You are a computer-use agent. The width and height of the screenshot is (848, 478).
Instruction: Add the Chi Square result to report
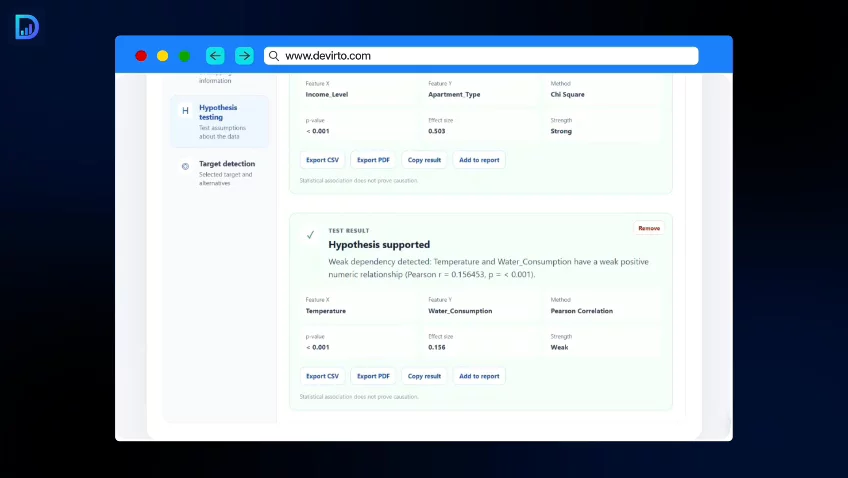tap(479, 160)
